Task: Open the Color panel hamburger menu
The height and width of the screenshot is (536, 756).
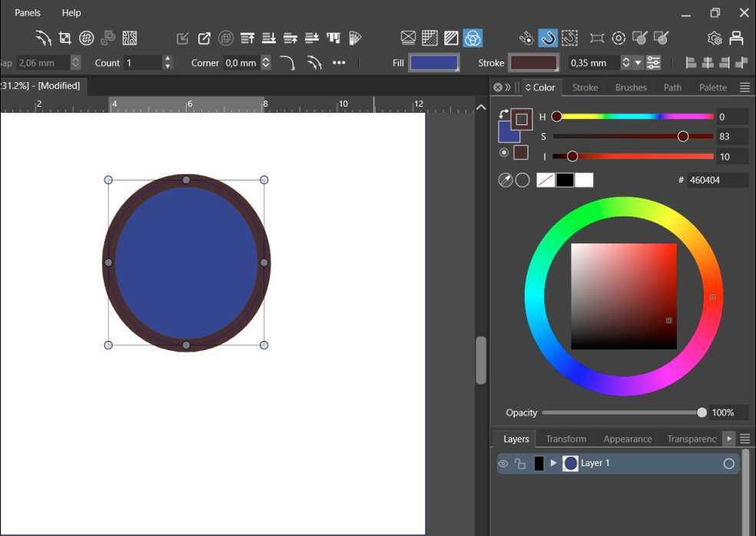Action: click(744, 87)
